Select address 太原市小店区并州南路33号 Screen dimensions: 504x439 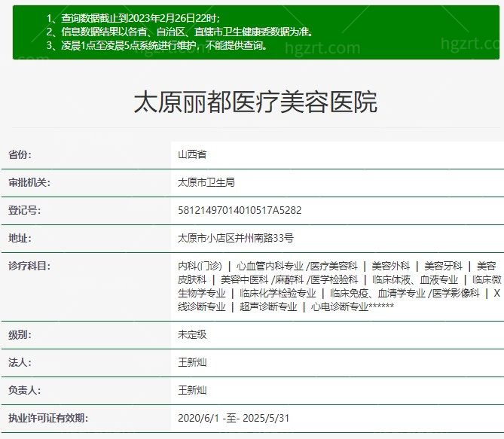pyautogui.click(x=236, y=238)
